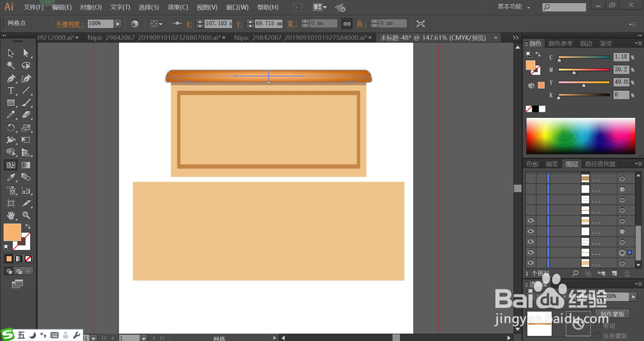
Task: Select the Magic Wand tool
Action: (11, 65)
